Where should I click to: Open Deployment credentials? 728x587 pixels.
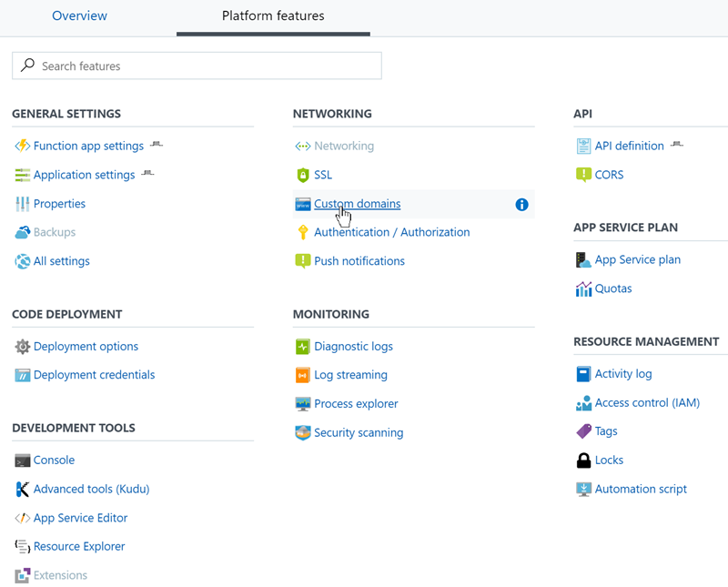click(92, 375)
